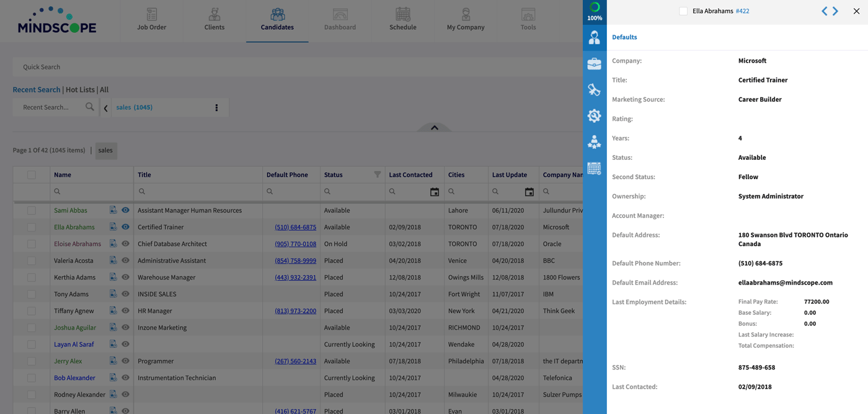Select the header checkbox to select all candidates
Screen dimensions: 868x414
pyautogui.click(x=32, y=174)
